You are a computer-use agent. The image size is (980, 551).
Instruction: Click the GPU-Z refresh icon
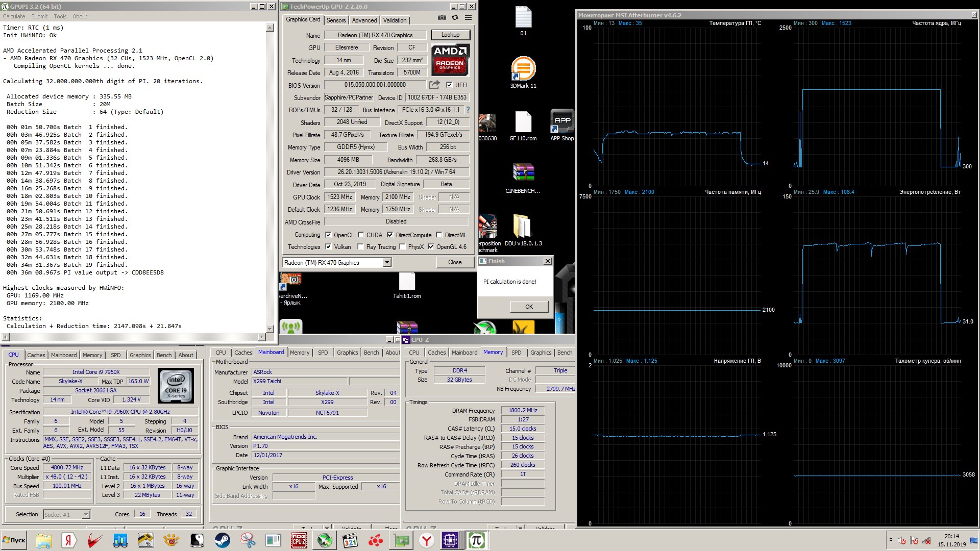(455, 18)
